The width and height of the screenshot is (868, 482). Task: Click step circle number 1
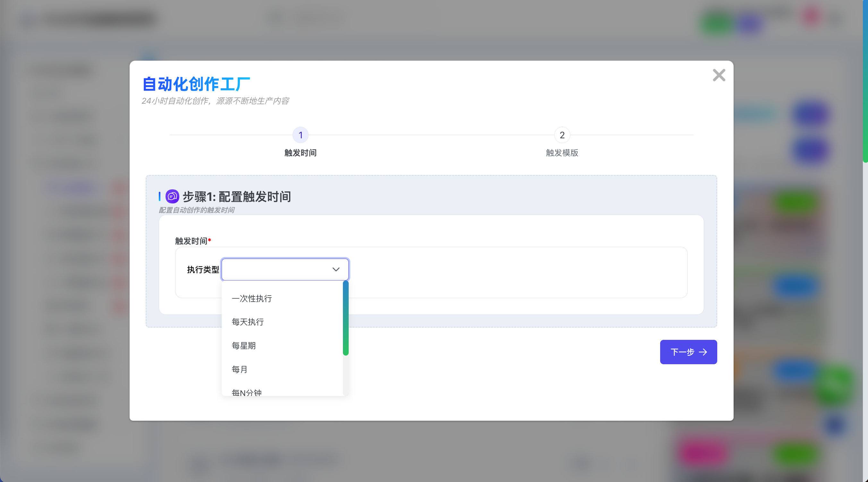click(301, 135)
